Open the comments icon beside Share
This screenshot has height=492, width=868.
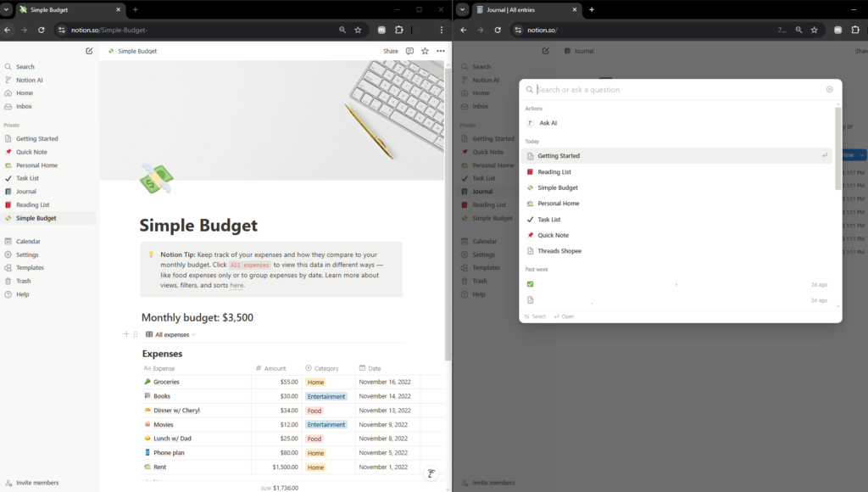point(409,51)
